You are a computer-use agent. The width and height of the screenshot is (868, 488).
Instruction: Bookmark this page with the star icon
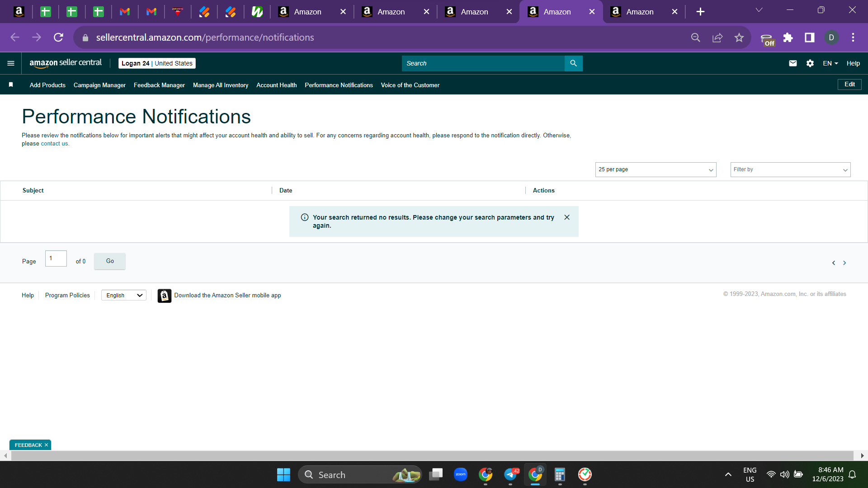pos(739,38)
